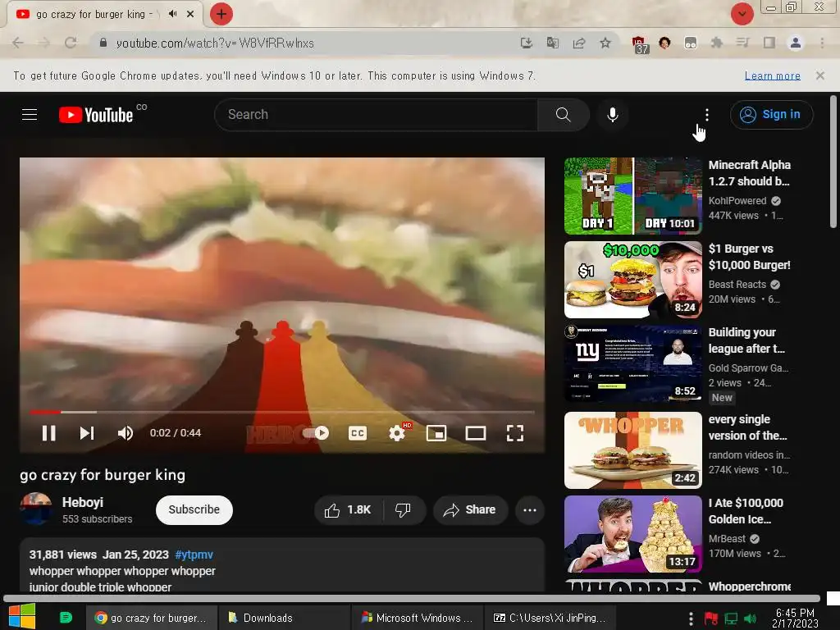Go back in browser history
This screenshot has width=840, height=630.
(18, 43)
